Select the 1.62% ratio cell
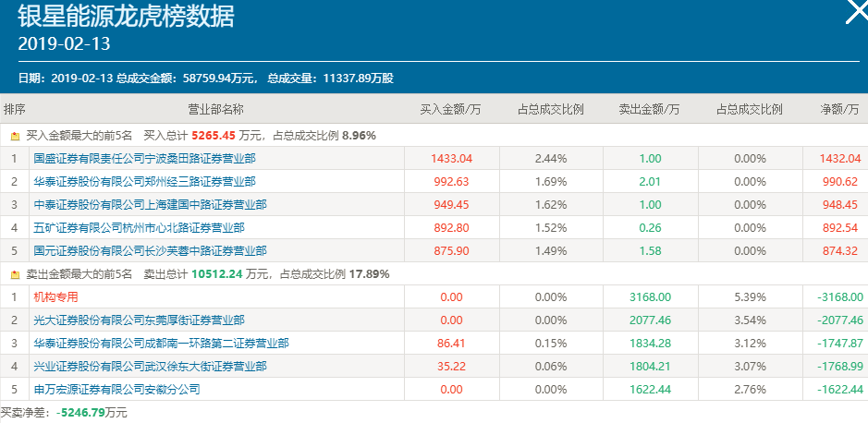The width and height of the screenshot is (868, 423). (x=551, y=205)
